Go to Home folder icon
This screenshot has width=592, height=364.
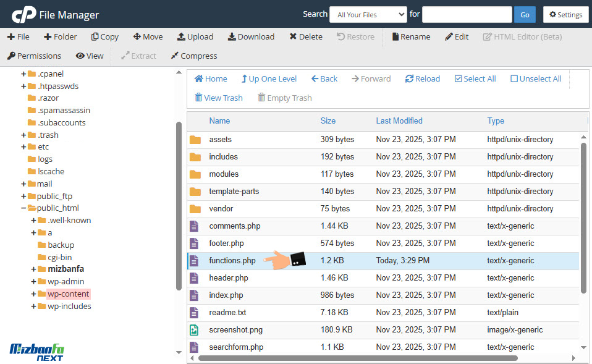click(199, 79)
